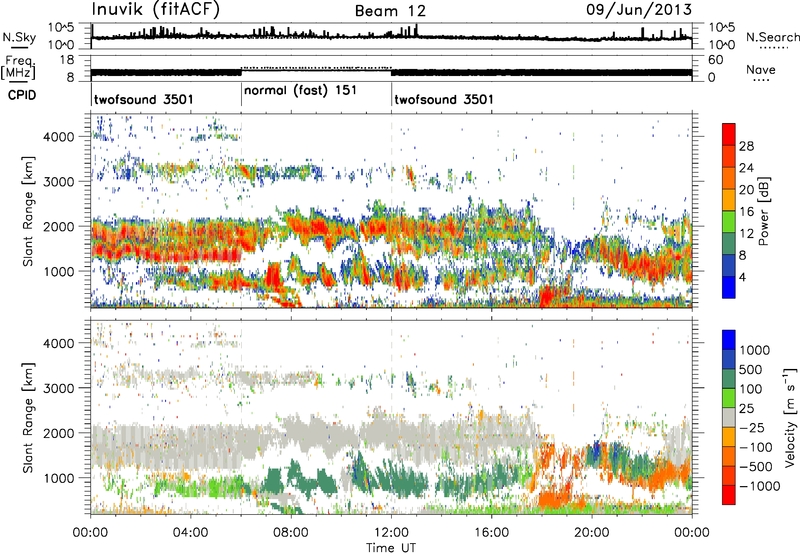
Task: Click the '4000' tick on the power panel
Action: (x=58, y=137)
